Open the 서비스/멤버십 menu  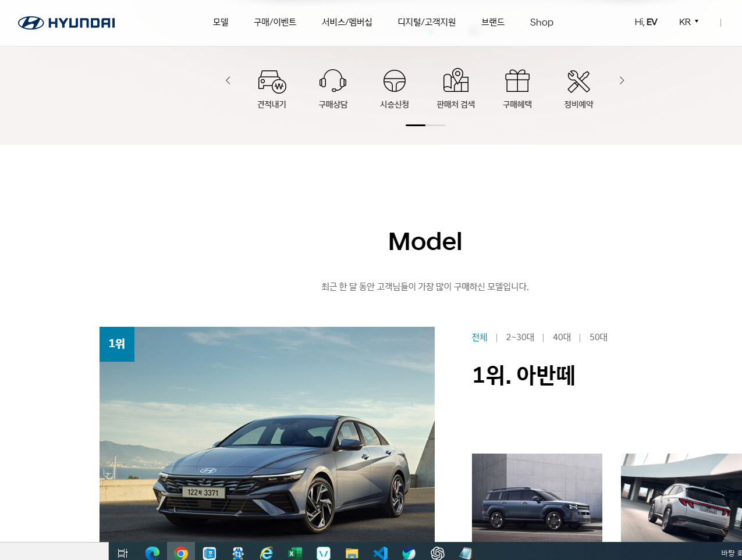click(x=347, y=22)
